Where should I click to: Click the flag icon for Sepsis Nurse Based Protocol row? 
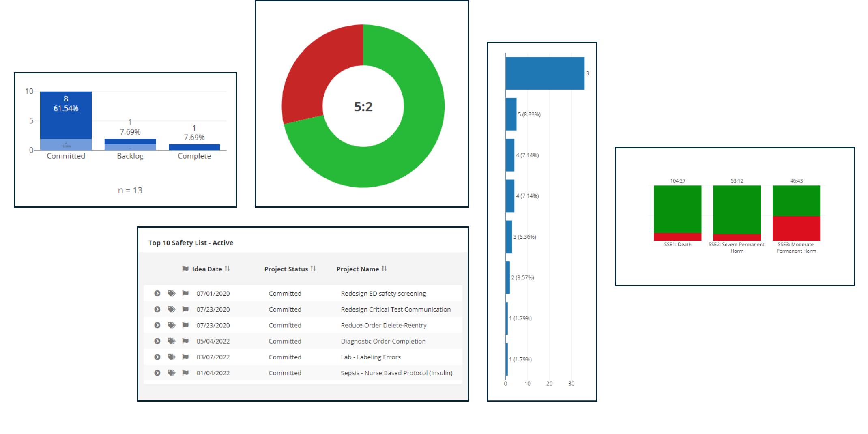(x=185, y=373)
